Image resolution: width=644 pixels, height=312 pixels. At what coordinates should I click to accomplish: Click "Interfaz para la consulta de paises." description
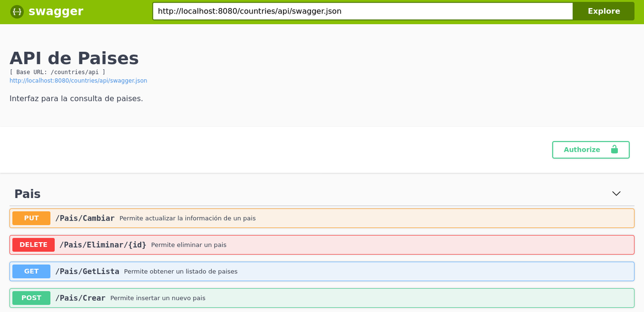click(x=76, y=98)
